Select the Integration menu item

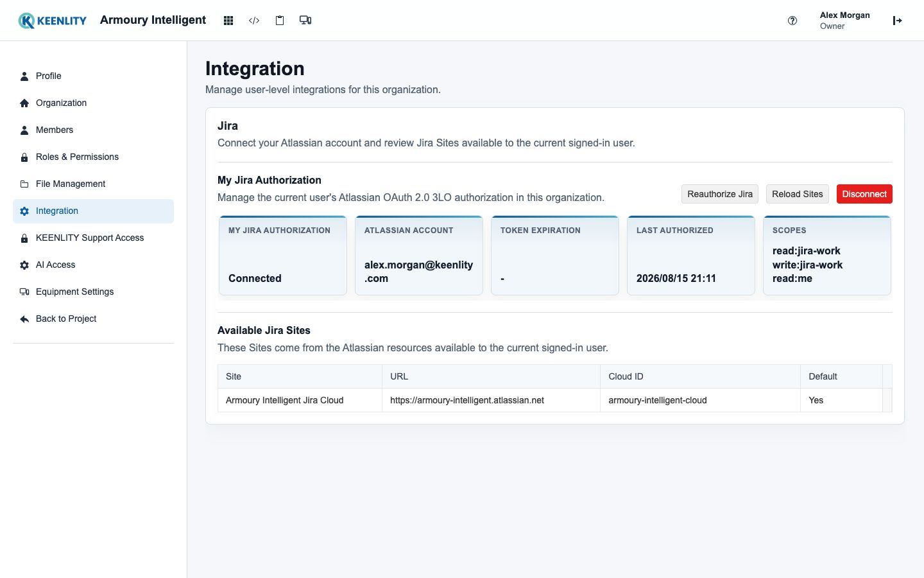(x=93, y=211)
